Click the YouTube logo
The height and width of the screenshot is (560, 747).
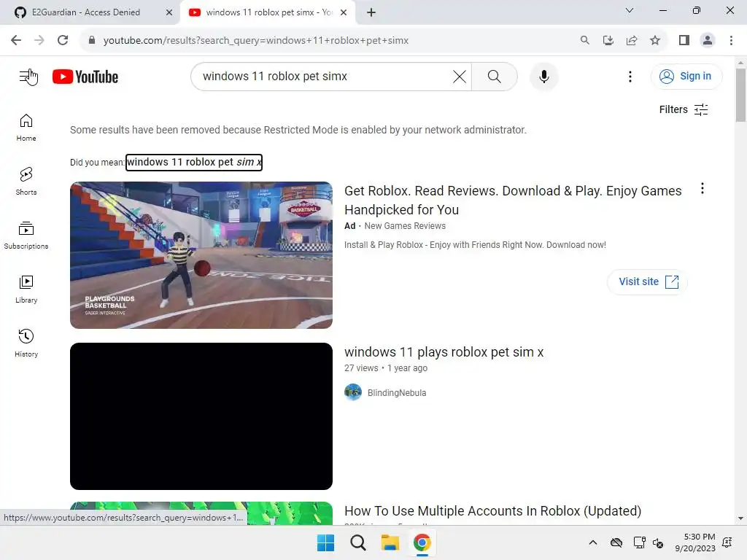point(85,77)
